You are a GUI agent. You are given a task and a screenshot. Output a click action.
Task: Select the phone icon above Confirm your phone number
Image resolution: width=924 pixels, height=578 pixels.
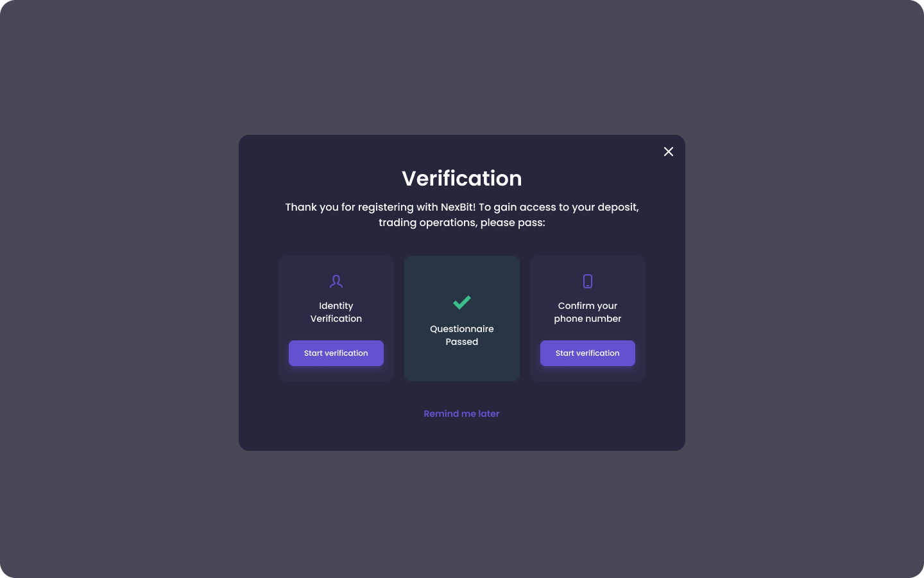(587, 281)
